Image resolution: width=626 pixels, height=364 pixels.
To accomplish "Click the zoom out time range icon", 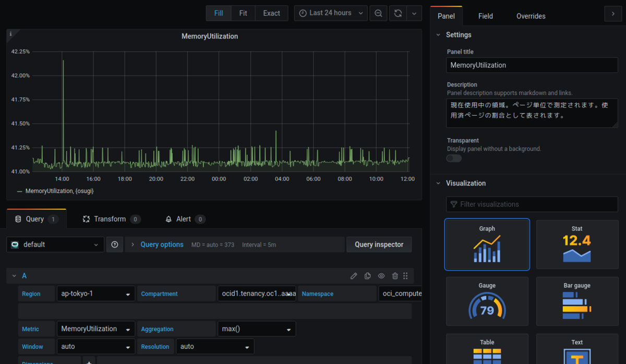I will 378,13.
